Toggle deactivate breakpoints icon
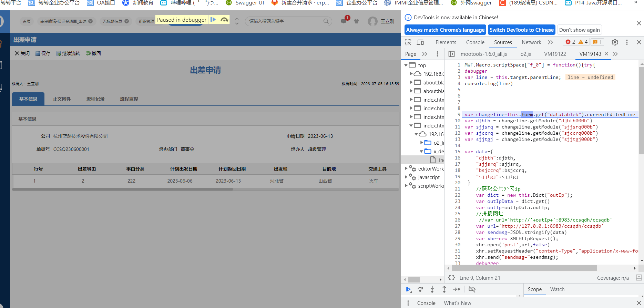Viewport: 644px width, 308px height. coord(472,289)
